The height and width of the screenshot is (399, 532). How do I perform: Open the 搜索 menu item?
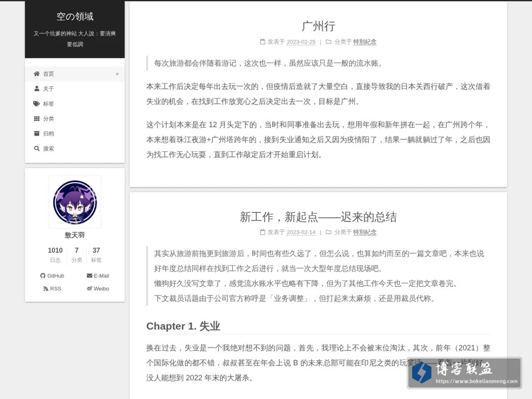[74, 149]
